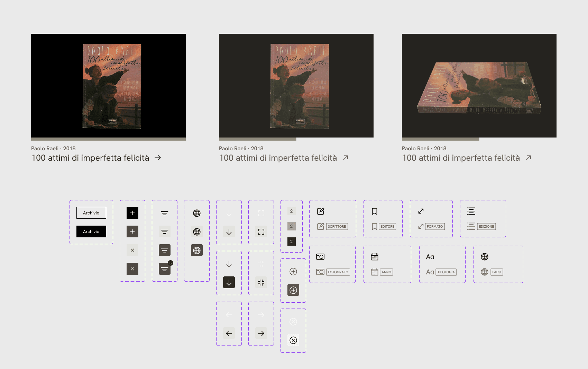The image size is (588, 369).
Task: Click the EDITORE tag label
Action: 387,227
